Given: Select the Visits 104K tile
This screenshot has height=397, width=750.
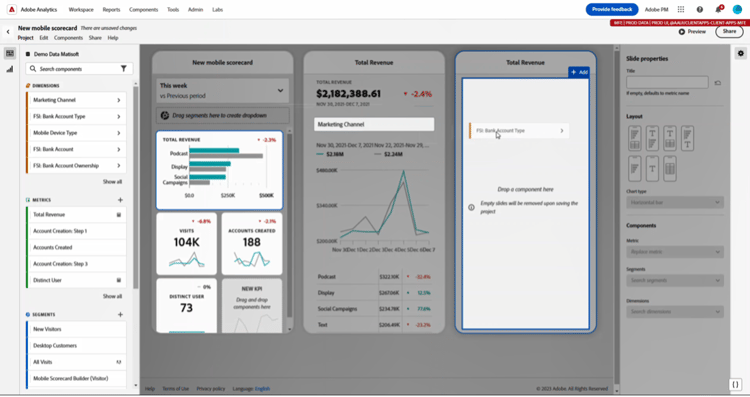Looking at the screenshot, I should pyautogui.click(x=187, y=244).
